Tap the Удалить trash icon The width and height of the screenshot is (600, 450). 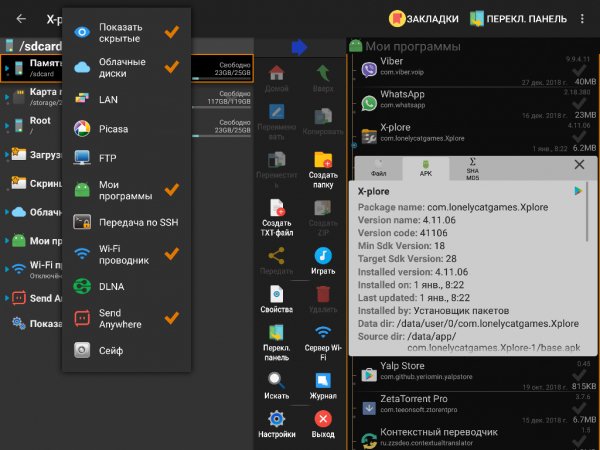click(x=323, y=294)
